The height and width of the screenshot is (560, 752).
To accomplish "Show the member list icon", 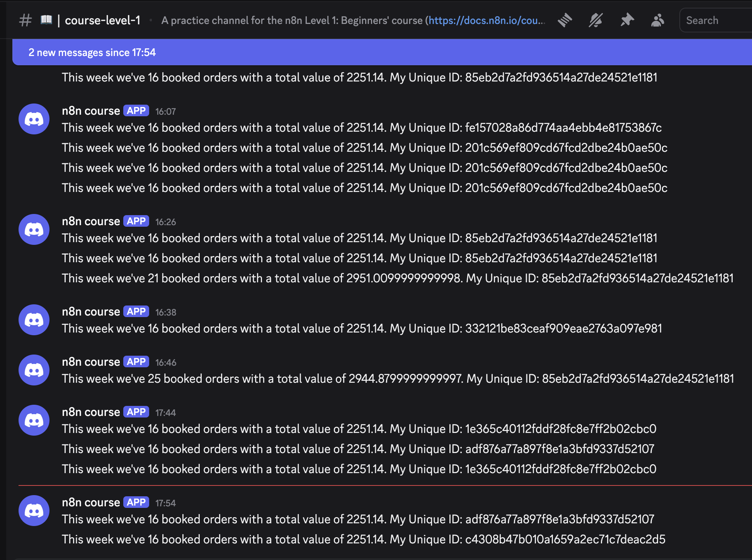I will [657, 20].
